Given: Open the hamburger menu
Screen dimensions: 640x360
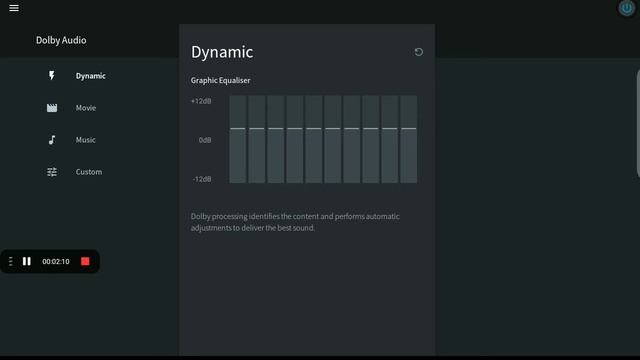Looking at the screenshot, I should (14, 8).
